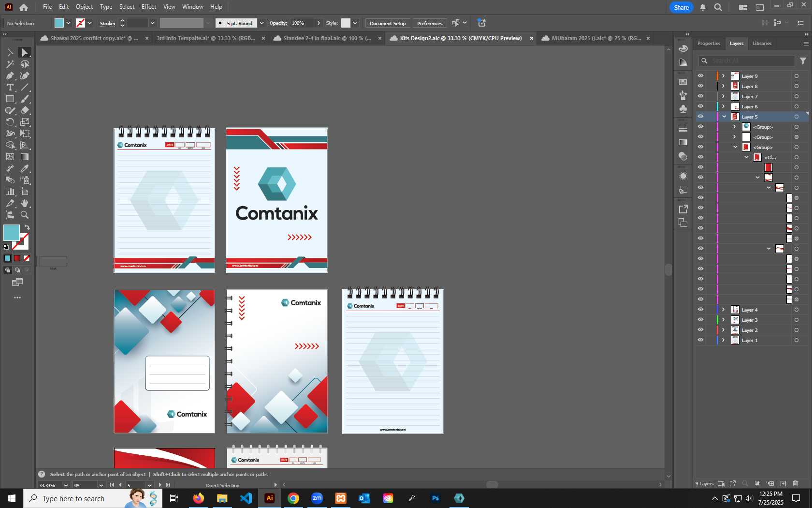Switch to Standee 2-4 in final.aic tab
The width and height of the screenshot is (812, 508).
click(x=327, y=38)
